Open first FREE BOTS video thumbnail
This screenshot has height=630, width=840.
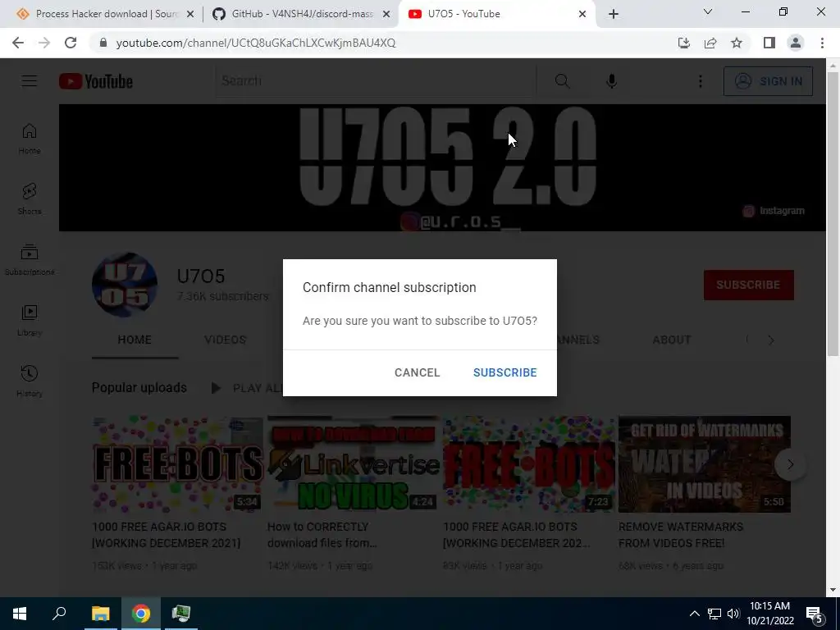[x=177, y=464]
